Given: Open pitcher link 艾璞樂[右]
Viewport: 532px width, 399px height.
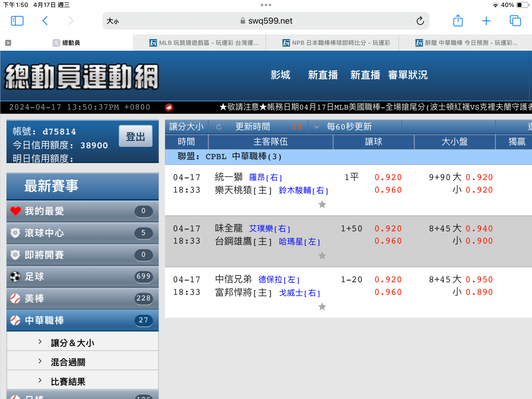Looking at the screenshot, I should coord(270,229).
